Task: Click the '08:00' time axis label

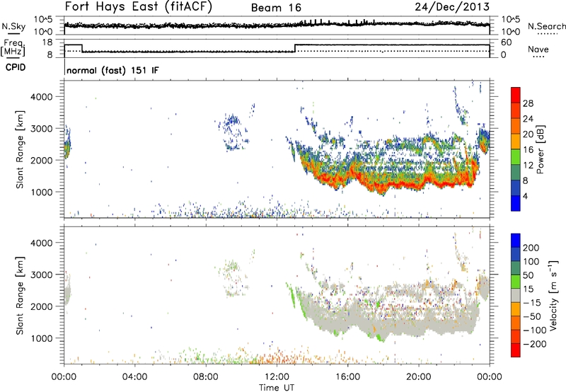Action: [206, 377]
